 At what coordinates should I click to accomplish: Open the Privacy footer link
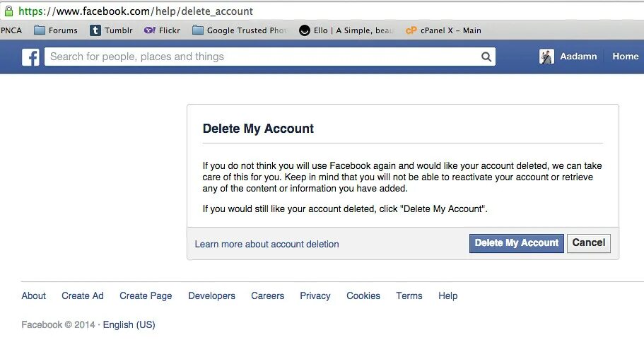(x=315, y=295)
